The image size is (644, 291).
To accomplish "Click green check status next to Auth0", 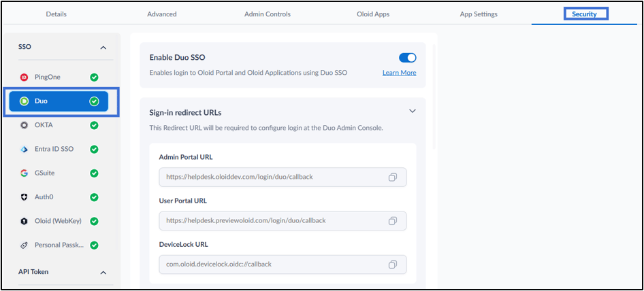I will (x=94, y=197).
